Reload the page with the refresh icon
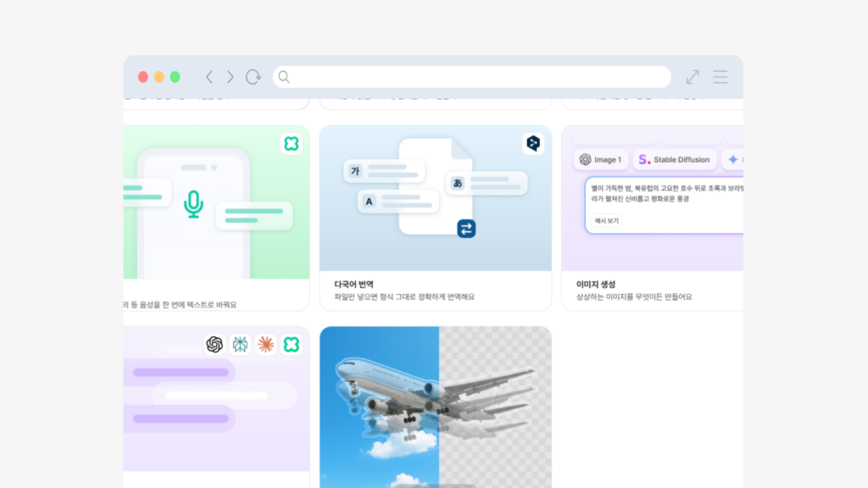The height and width of the screenshot is (488, 868). click(253, 77)
